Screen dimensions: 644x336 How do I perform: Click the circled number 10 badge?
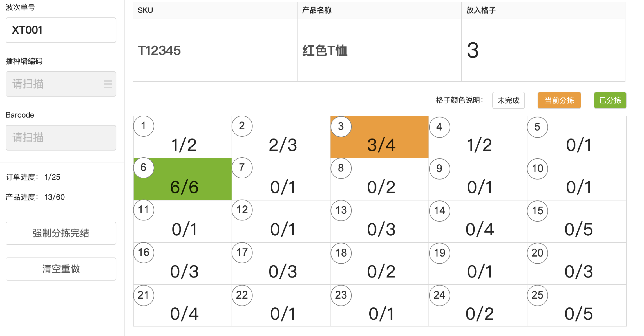537,169
